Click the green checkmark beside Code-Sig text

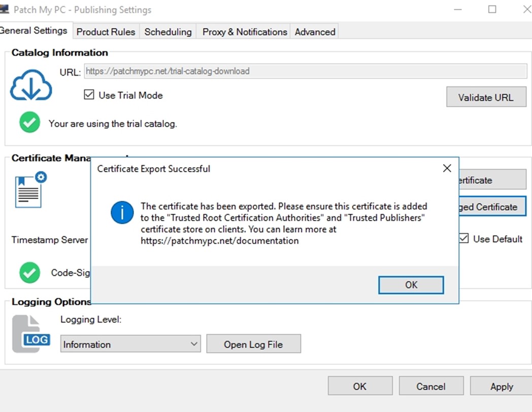pyautogui.click(x=29, y=272)
